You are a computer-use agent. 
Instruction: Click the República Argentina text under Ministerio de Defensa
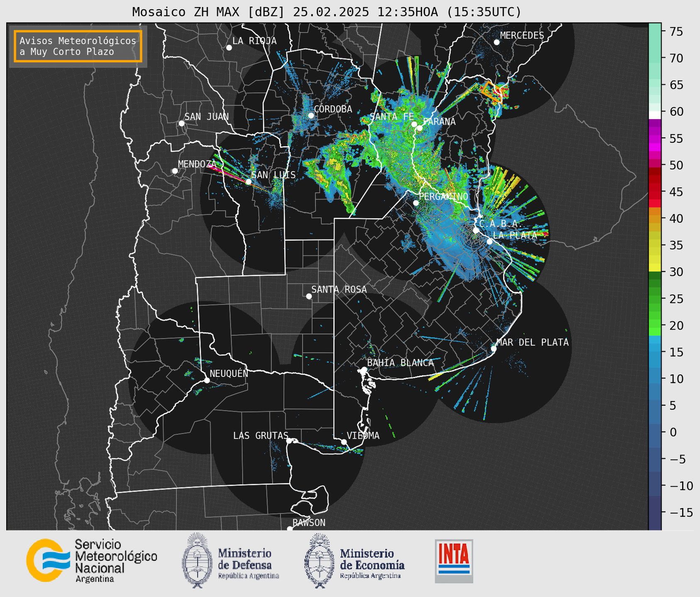(249, 576)
